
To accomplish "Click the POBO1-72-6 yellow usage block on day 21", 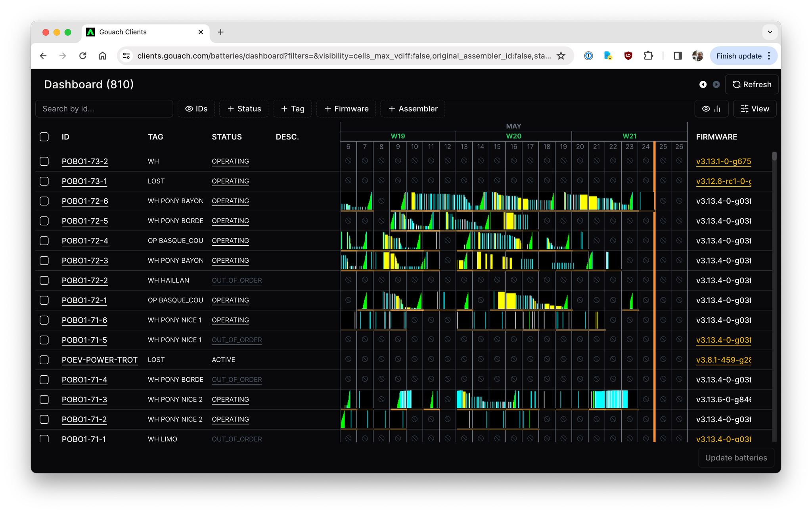I will [x=593, y=202].
